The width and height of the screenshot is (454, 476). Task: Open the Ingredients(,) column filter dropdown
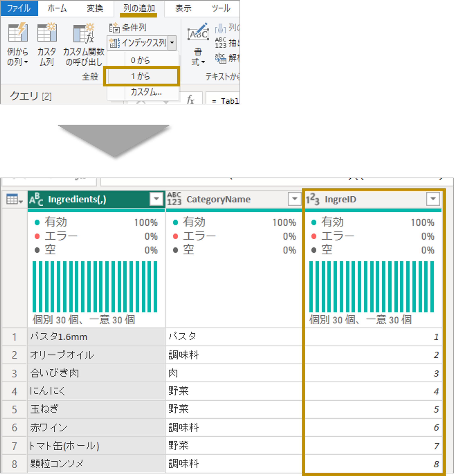(x=156, y=199)
